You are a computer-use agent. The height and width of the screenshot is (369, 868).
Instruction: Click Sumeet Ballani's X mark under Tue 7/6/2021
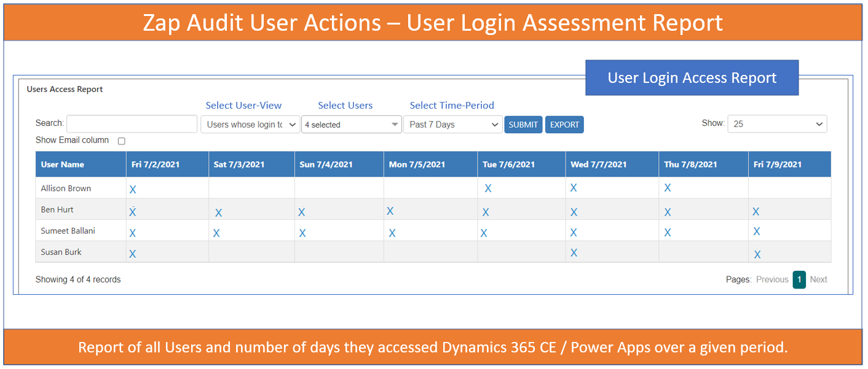[x=484, y=233]
